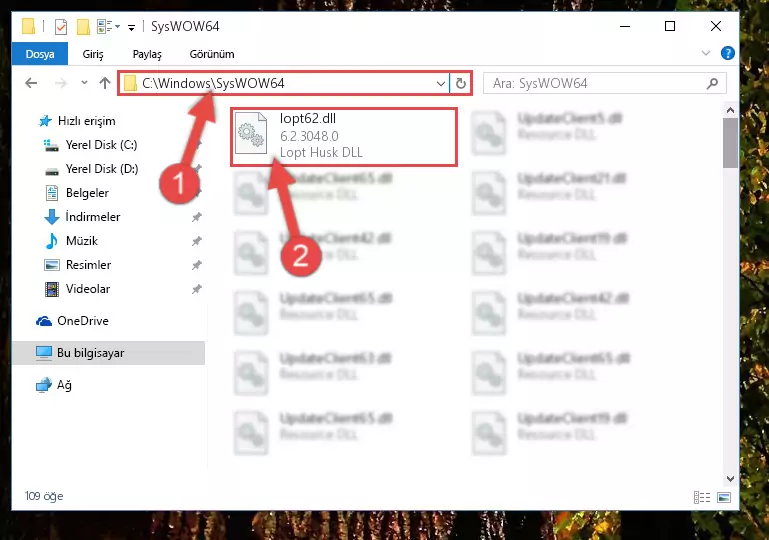This screenshot has height=540, width=769.
Task: Maximize the SysWOW64 window
Action: pyautogui.click(x=670, y=26)
